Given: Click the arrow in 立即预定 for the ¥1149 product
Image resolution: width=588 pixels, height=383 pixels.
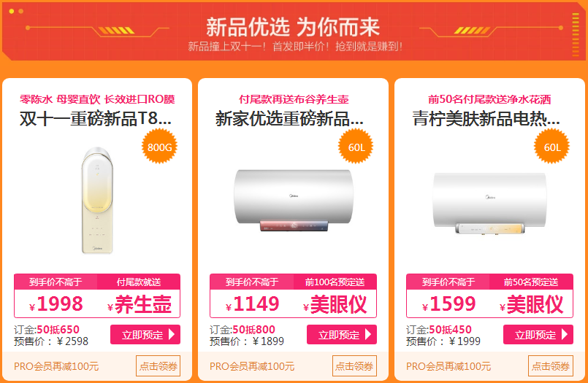Looking at the screenshot, I should [x=368, y=334].
